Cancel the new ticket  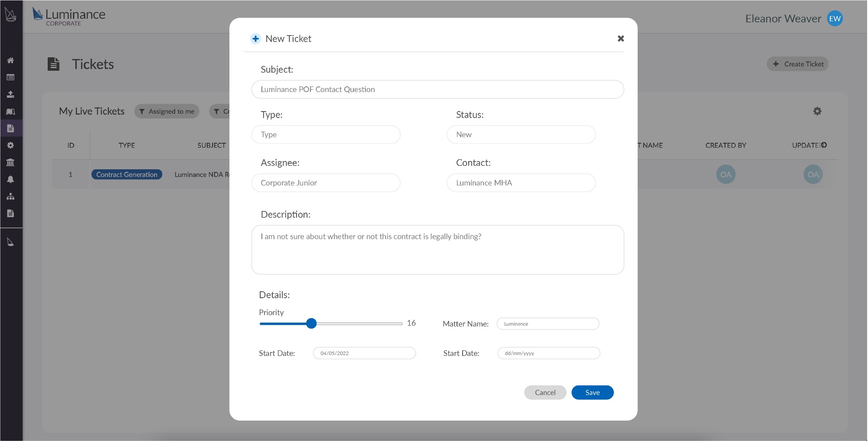545,392
